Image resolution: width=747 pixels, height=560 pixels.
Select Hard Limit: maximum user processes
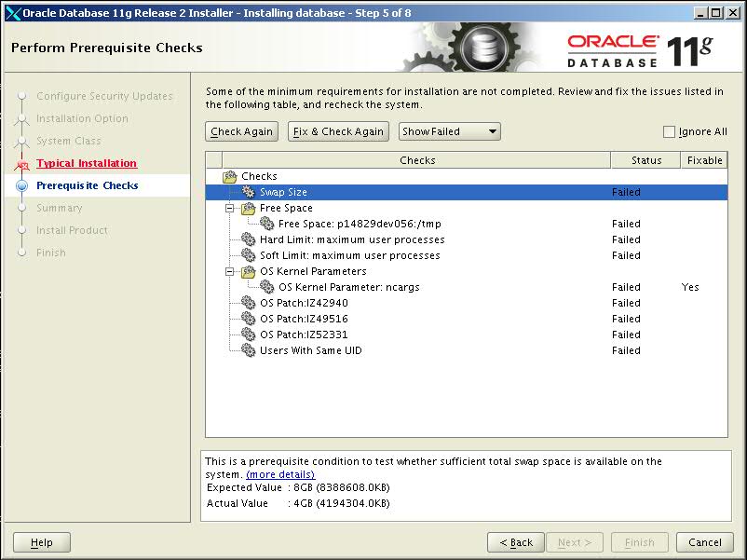(x=467, y=239)
